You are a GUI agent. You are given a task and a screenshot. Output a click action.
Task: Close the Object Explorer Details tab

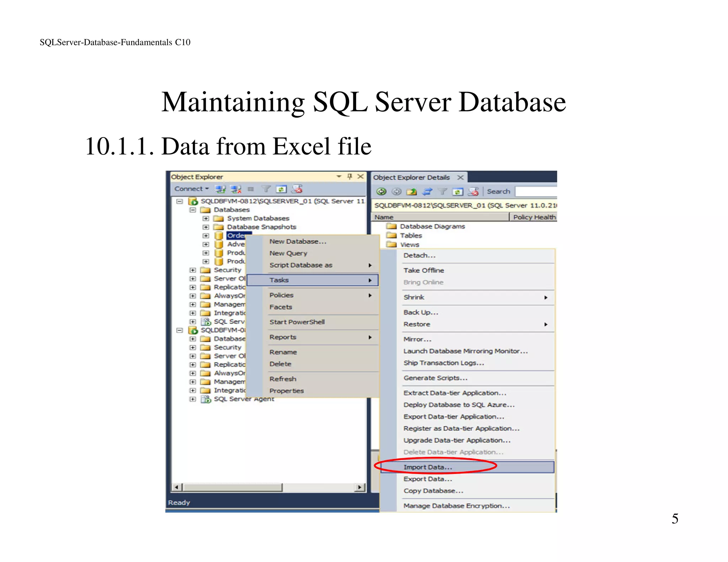tap(460, 177)
